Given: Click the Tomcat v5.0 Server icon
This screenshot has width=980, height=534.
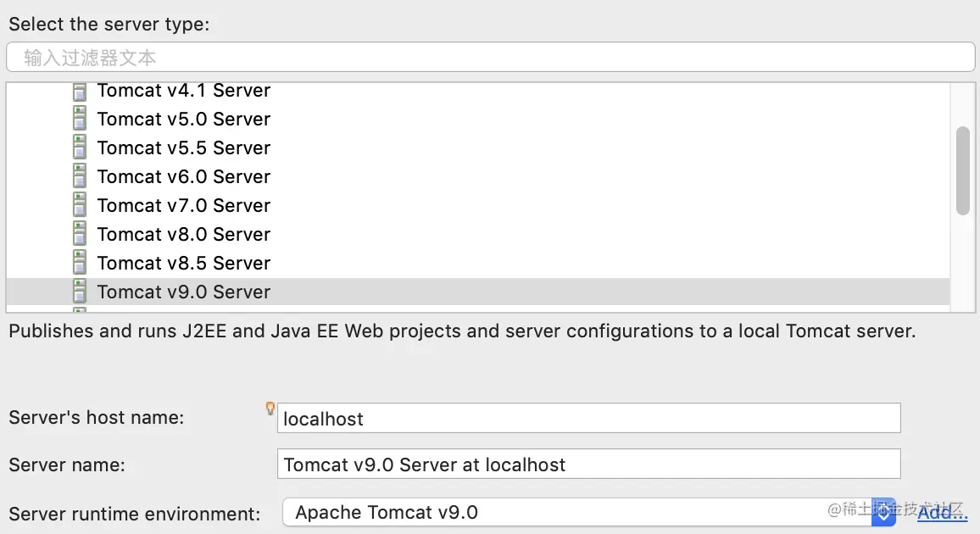Looking at the screenshot, I should point(80,120).
